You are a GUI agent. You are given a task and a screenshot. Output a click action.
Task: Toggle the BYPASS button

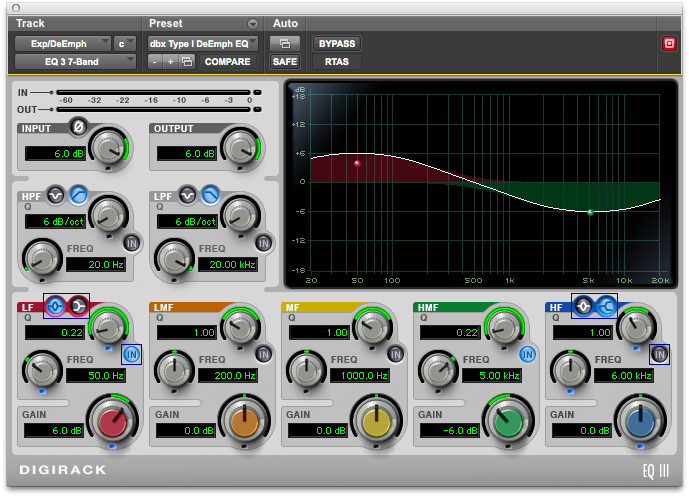(x=337, y=44)
